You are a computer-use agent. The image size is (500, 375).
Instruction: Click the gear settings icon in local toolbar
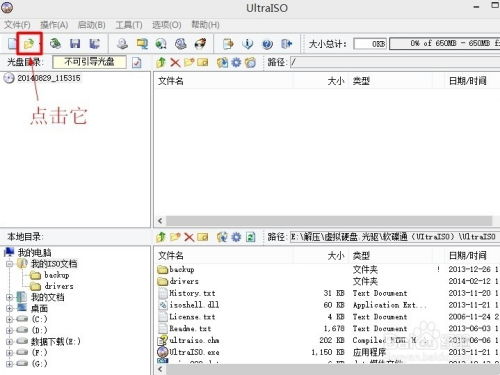click(x=236, y=237)
